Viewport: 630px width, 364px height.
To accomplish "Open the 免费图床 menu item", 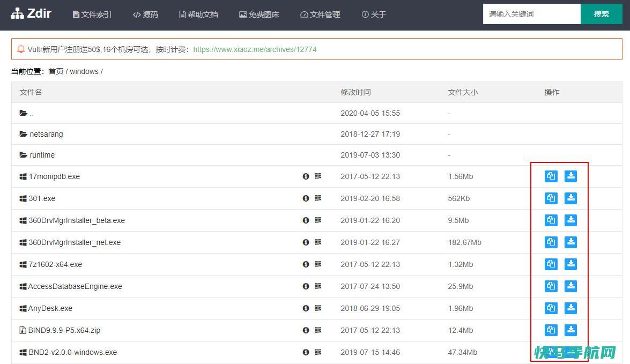I will (259, 14).
